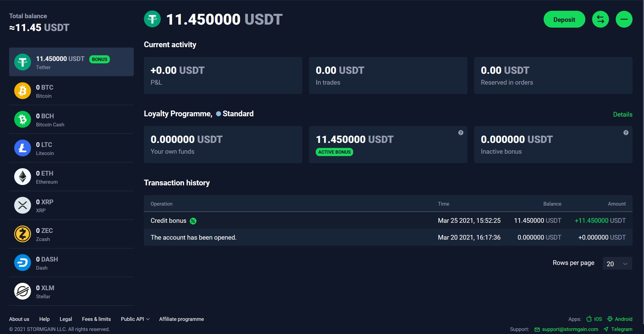Click the email envelope icon in footer

click(537, 330)
